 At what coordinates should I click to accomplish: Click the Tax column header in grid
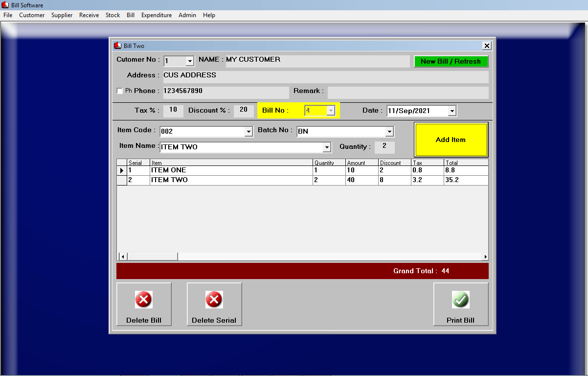tap(428, 163)
